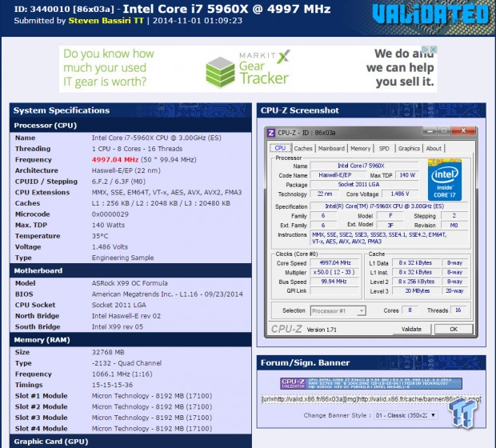This screenshot has height=448, width=496.
Task: Click the OK button in CPU-Z
Action: [x=454, y=329]
